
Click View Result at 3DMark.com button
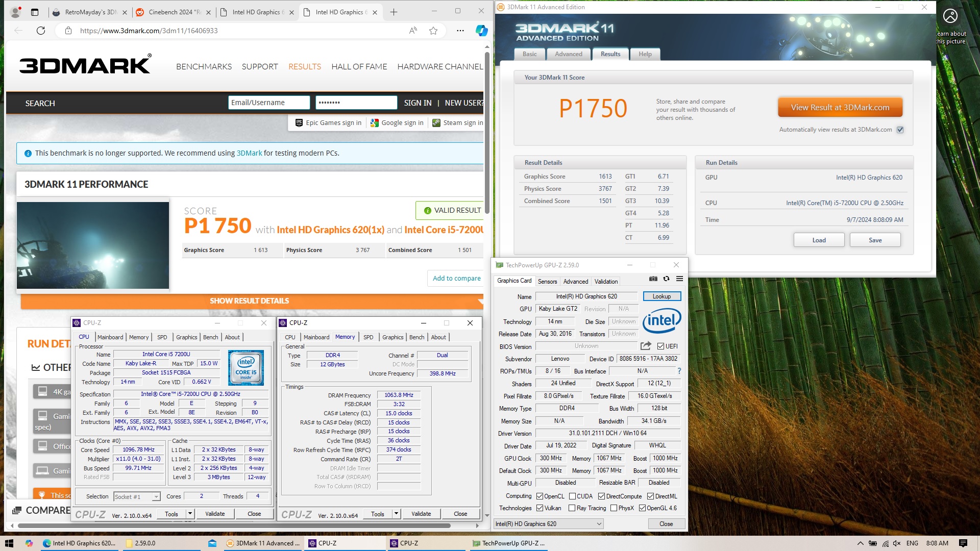click(840, 108)
